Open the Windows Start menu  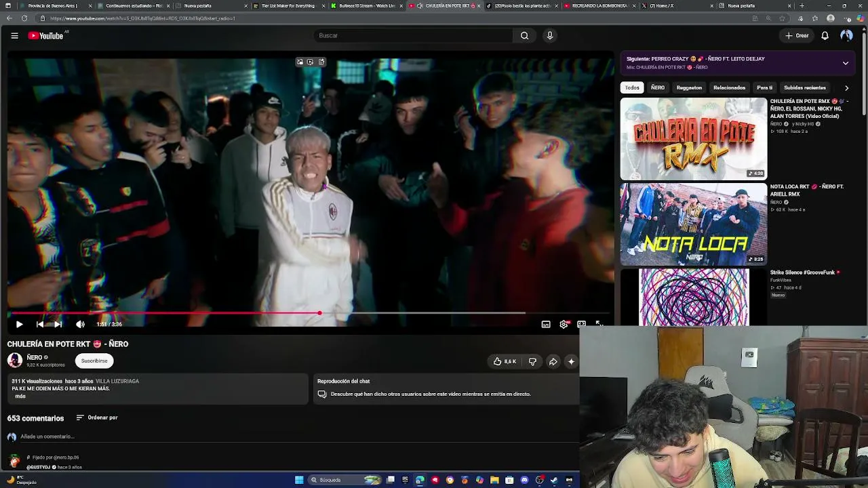pyautogui.click(x=299, y=480)
